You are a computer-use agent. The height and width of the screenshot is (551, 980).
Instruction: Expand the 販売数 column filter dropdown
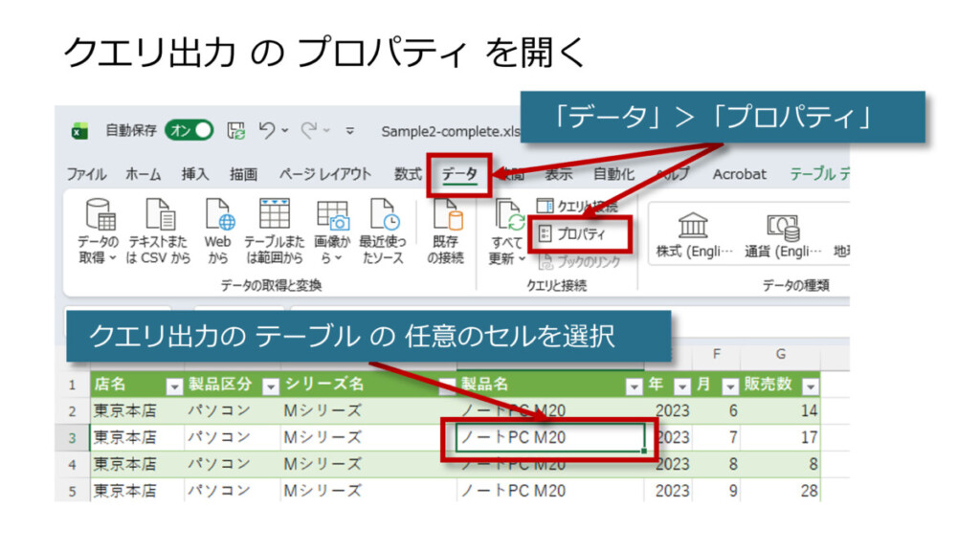[x=811, y=386]
